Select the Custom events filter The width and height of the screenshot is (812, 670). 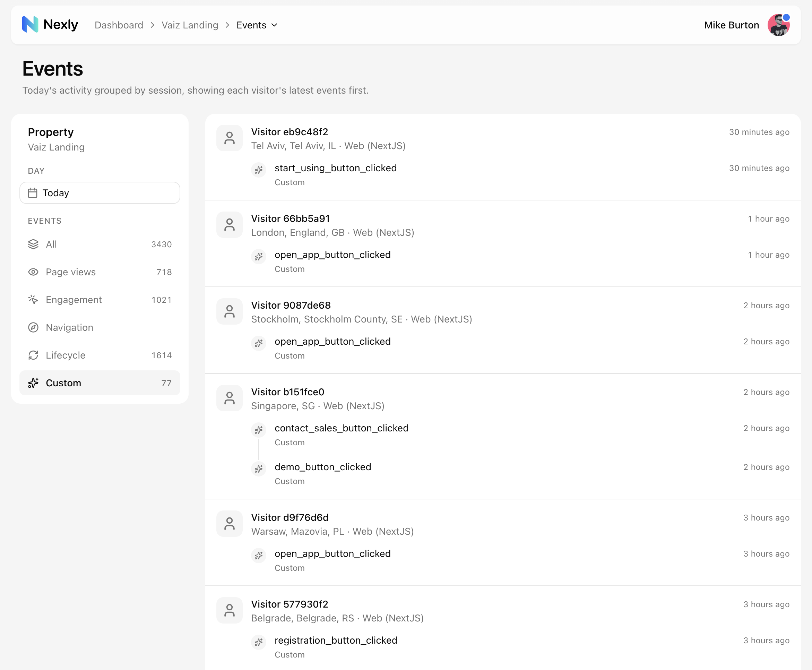point(100,383)
